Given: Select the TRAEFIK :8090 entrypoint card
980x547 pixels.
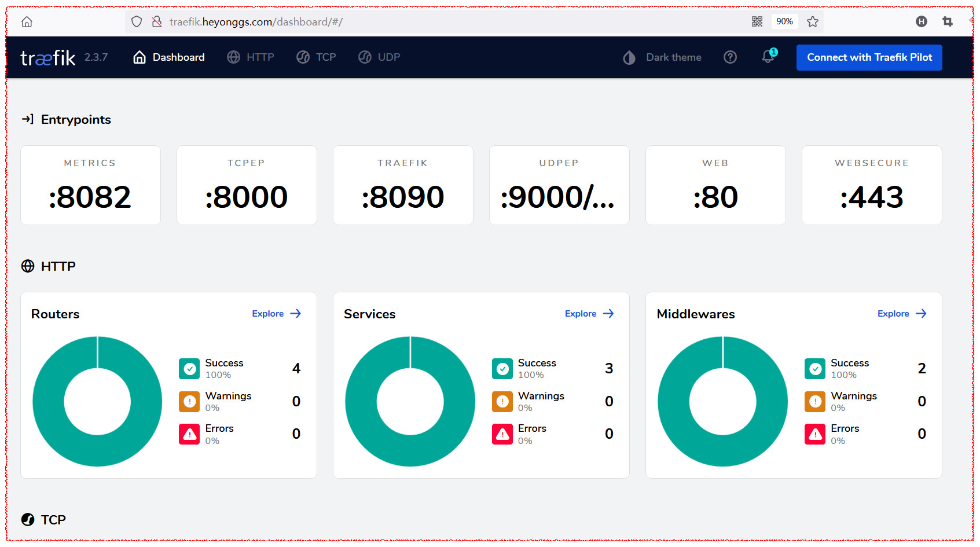Looking at the screenshot, I should (403, 185).
